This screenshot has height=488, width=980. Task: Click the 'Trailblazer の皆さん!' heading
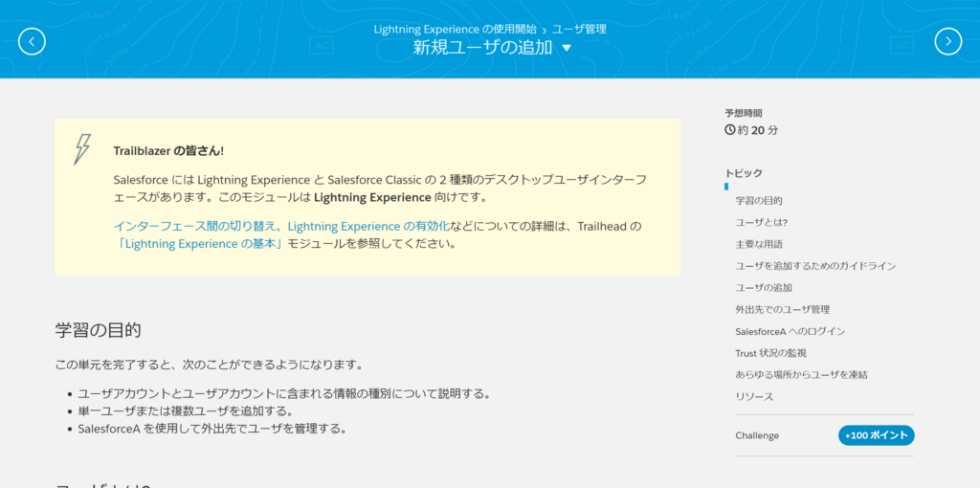[x=168, y=151]
